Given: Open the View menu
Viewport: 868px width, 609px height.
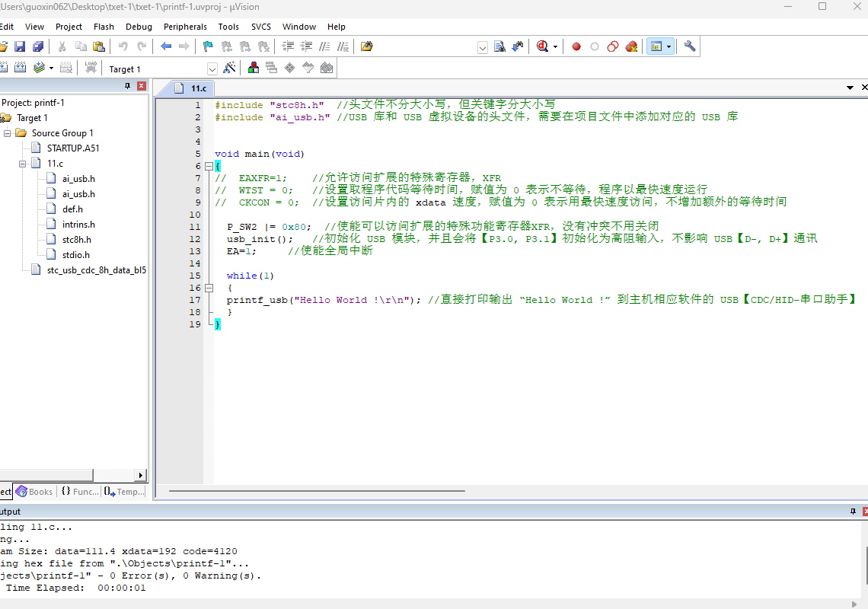Looking at the screenshot, I should click(34, 27).
